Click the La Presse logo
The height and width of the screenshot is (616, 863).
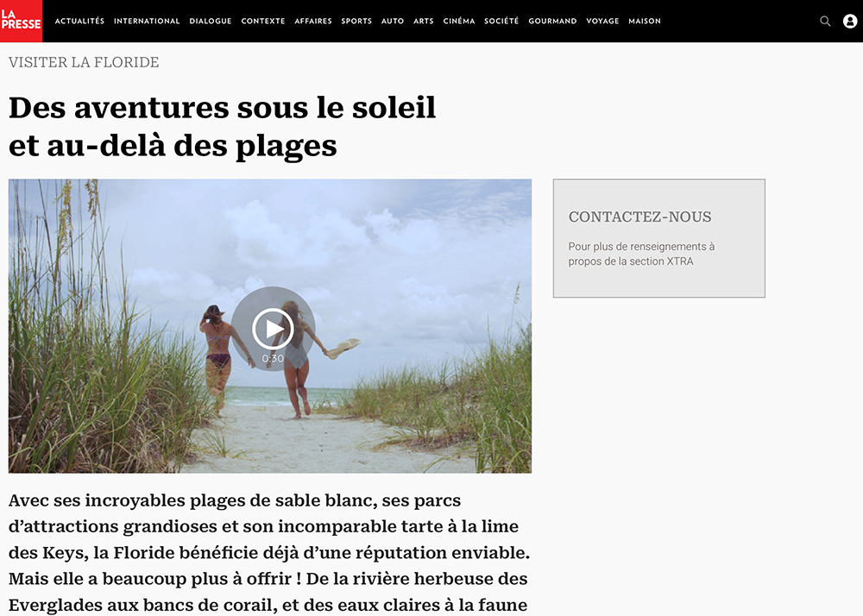click(x=21, y=21)
